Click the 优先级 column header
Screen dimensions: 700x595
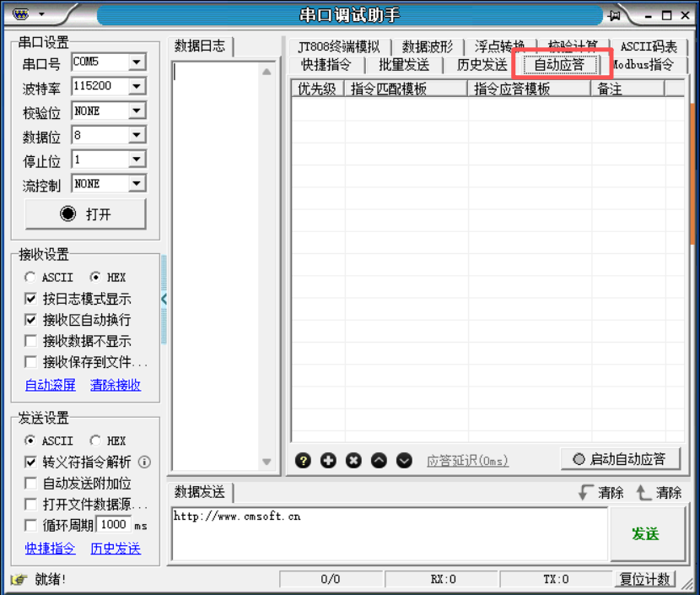coord(317,89)
